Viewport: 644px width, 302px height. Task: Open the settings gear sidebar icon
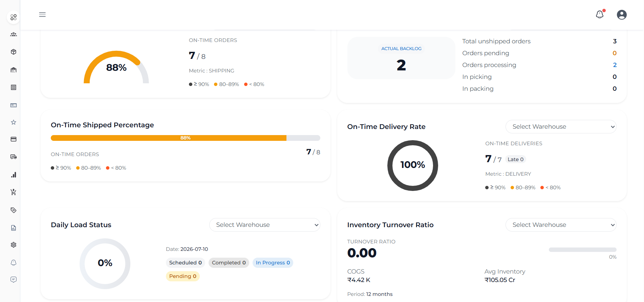[14, 245]
